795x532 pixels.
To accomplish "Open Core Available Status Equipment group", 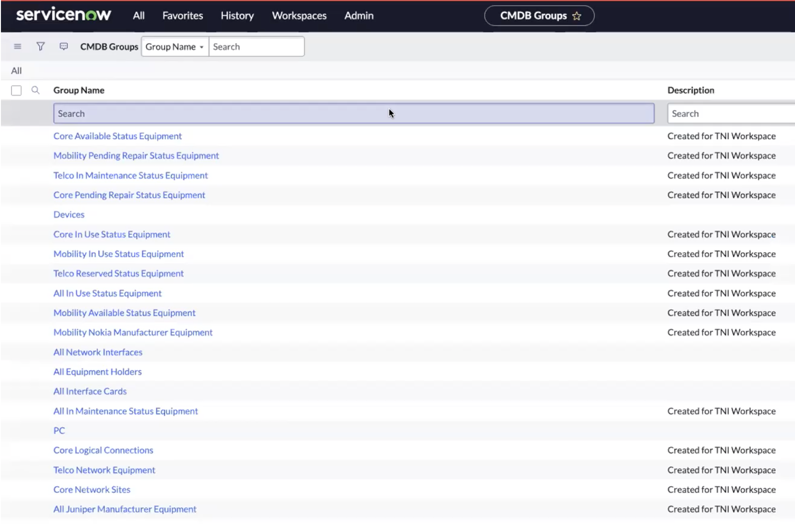I will [x=118, y=136].
